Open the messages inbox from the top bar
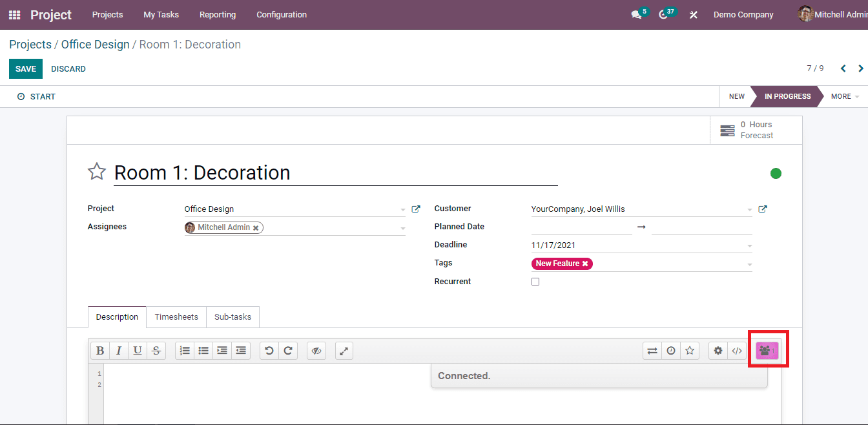Viewport: 868px width, 425px height. tap(636, 14)
